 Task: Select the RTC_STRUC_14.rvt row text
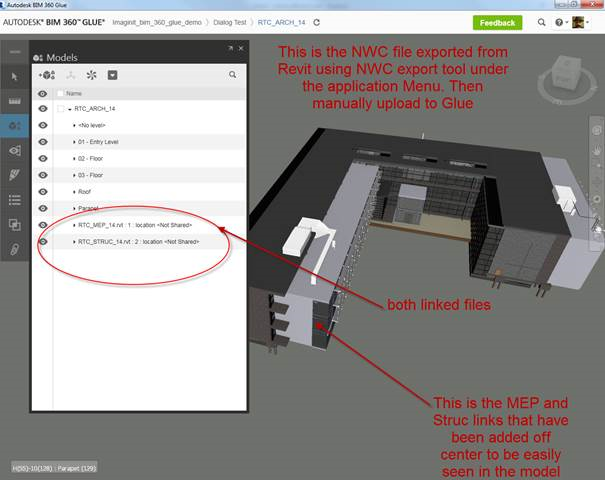(139, 242)
